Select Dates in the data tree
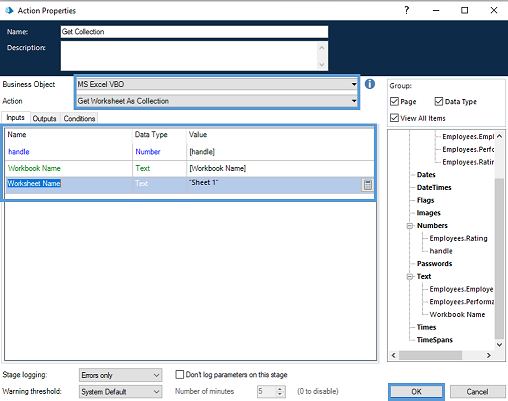Viewport: 508px width, 401px height. [x=426, y=175]
